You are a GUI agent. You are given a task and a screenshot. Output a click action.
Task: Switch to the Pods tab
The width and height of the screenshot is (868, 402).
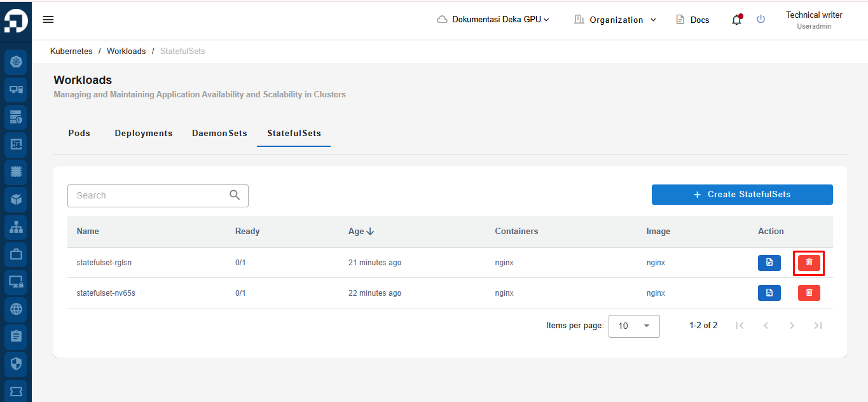click(79, 134)
